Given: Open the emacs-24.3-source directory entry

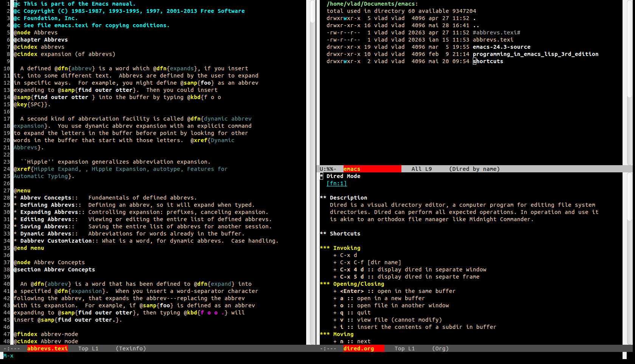Looking at the screenshot, I should pos(502,47).
